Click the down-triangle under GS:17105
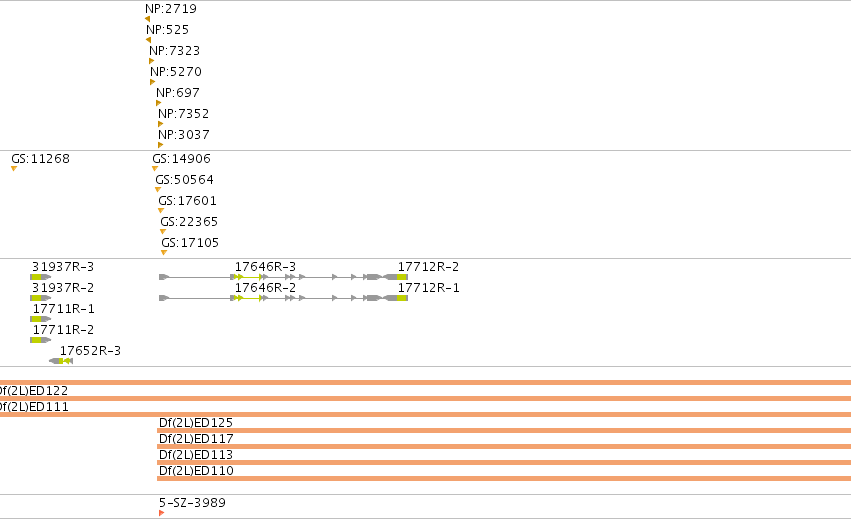 tap(164, 252)
